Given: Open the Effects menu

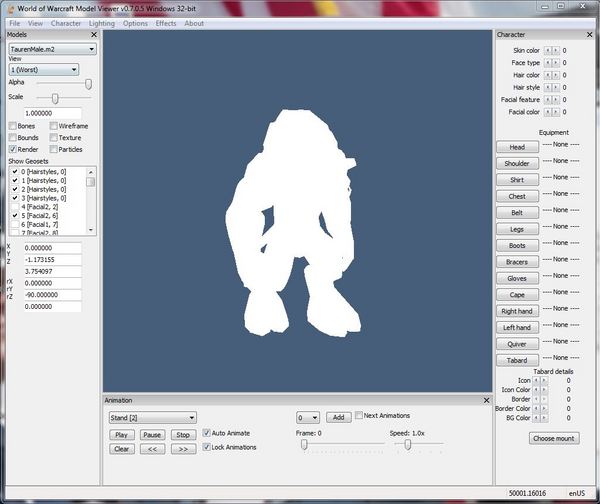Looking at the screenshot, I should pyautogui.click(x=165, y=23).
